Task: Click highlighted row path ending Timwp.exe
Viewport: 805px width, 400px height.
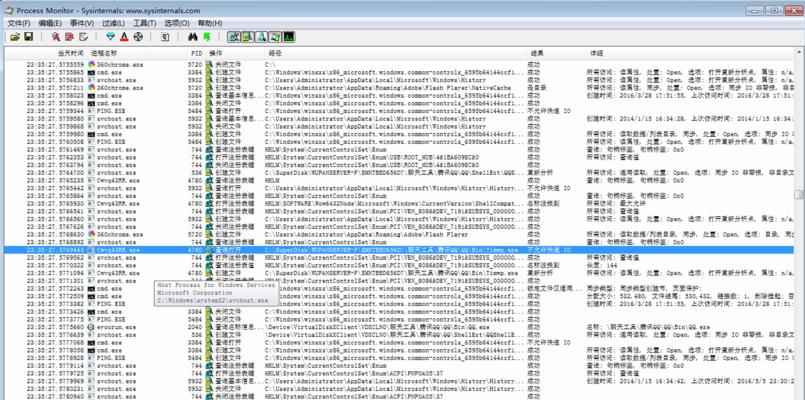Action: click(x=392, y=250)
